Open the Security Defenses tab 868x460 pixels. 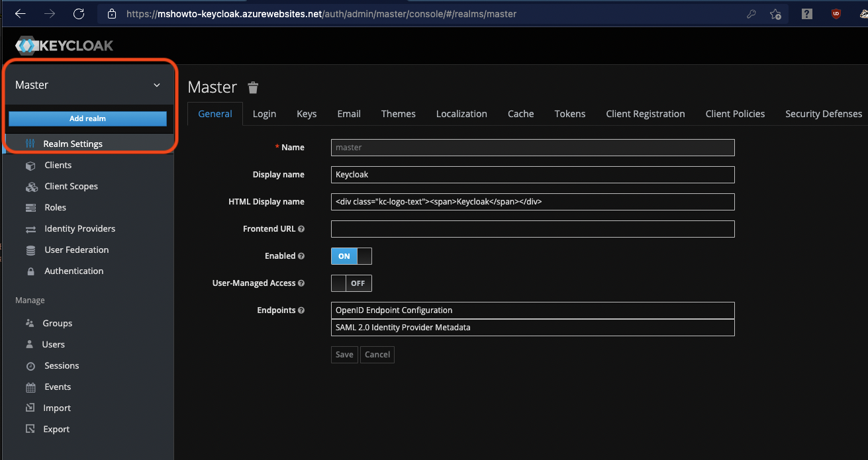pyautogui.click(x=824, y=114)
